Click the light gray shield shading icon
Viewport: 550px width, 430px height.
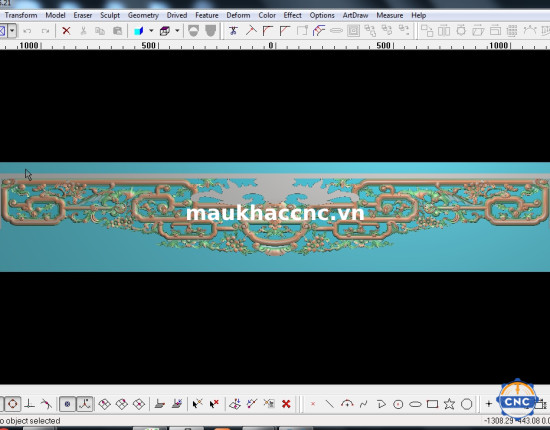tap(193, 31)
